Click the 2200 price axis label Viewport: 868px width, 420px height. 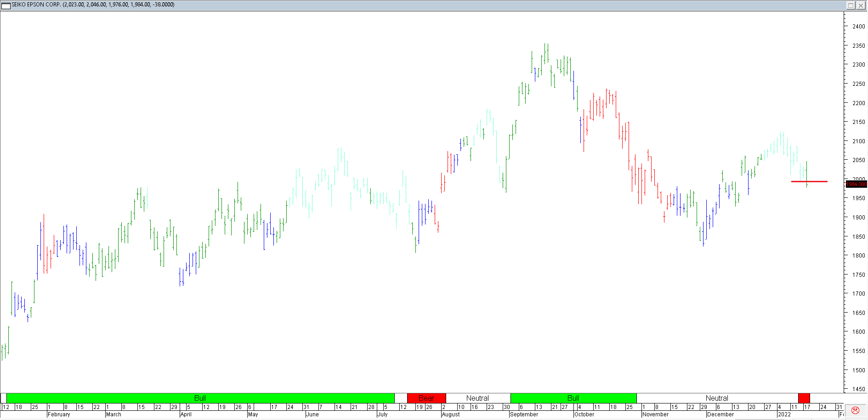click(859, 103)
